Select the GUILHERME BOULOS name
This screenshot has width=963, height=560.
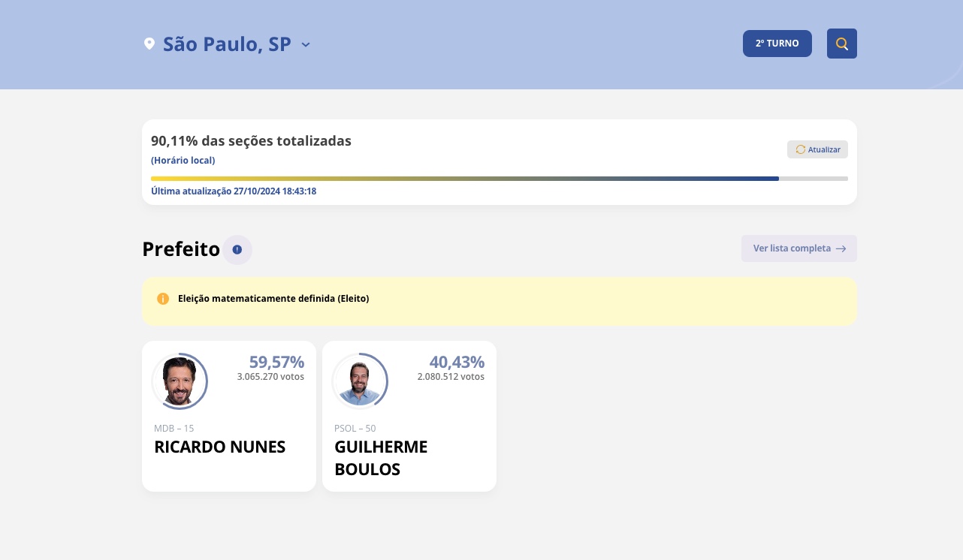point(381,458)
